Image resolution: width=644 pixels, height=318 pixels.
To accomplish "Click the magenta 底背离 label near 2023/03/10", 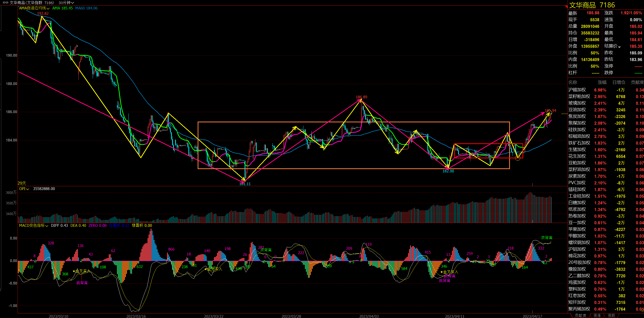I will click(x=82, y=283).
